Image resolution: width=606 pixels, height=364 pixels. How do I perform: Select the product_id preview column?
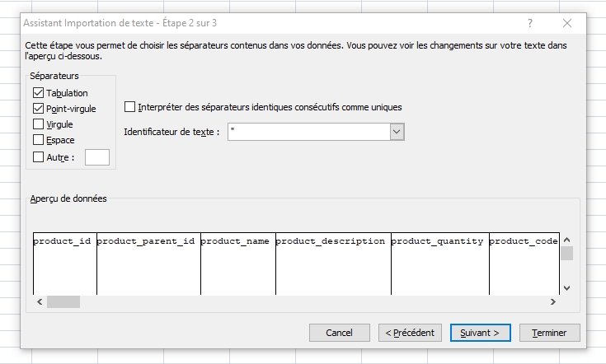[x=65, y=264]
